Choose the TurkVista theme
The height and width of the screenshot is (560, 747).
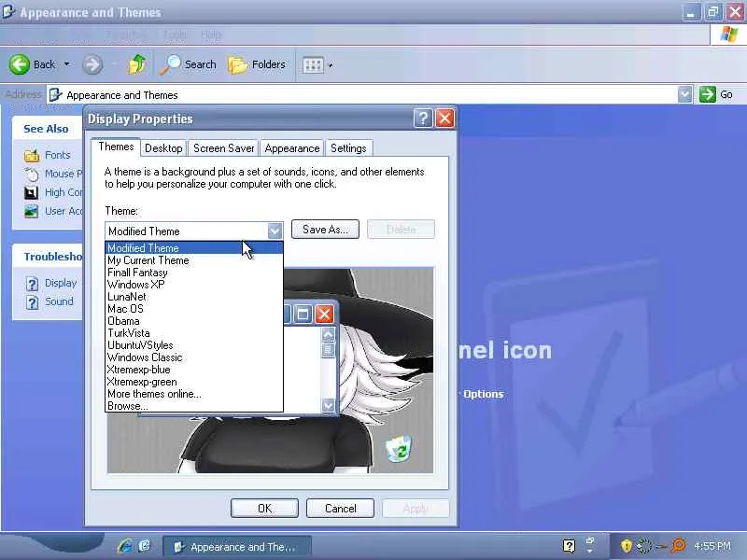(x=194, y=333)
